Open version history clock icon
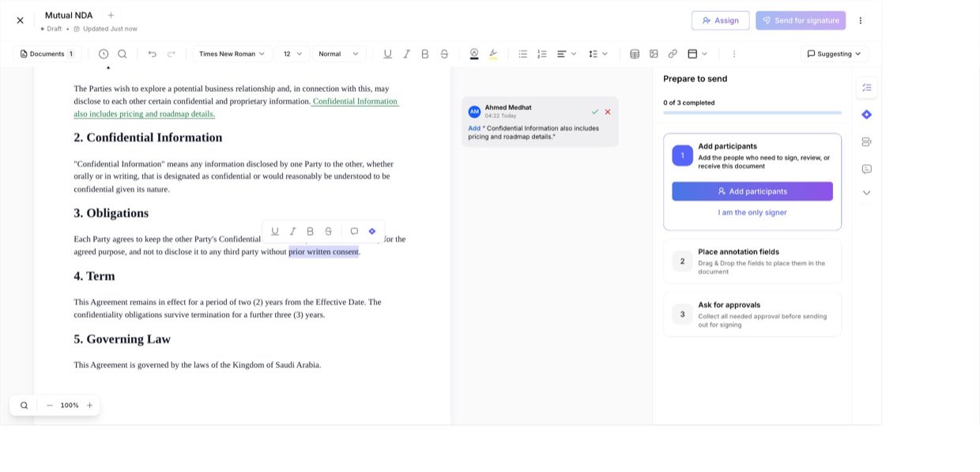This screenshot has width=980, height=472. [104, 54]
